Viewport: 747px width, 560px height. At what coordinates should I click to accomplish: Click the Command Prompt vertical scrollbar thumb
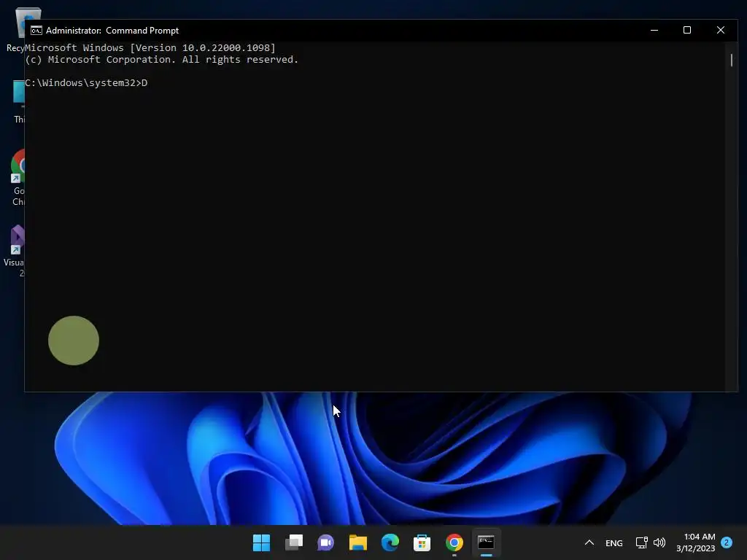pyautogui.click(x=731, y=60)
